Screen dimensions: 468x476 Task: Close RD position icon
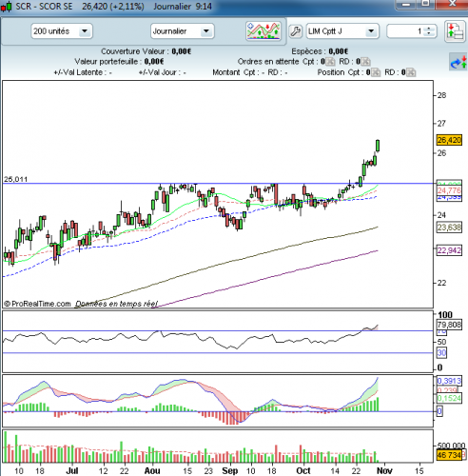click(411, 72)
